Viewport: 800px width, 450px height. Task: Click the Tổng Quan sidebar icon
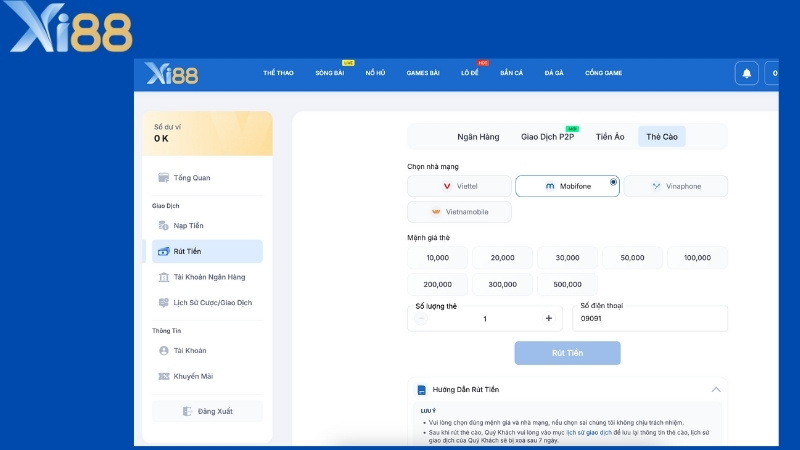pos(163,178)
